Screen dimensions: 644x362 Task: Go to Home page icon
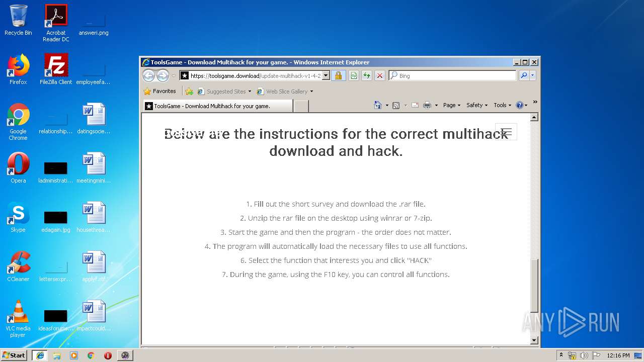(378, 105)
